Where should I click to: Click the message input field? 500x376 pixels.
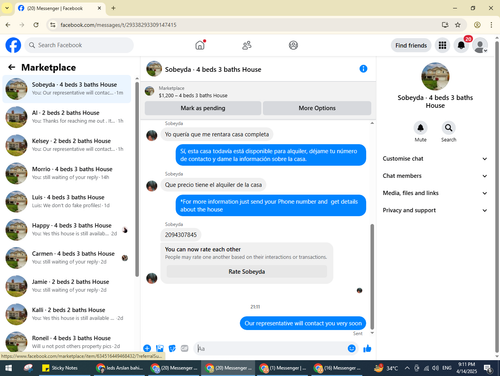pyautogui.click(x=271, y=349)
